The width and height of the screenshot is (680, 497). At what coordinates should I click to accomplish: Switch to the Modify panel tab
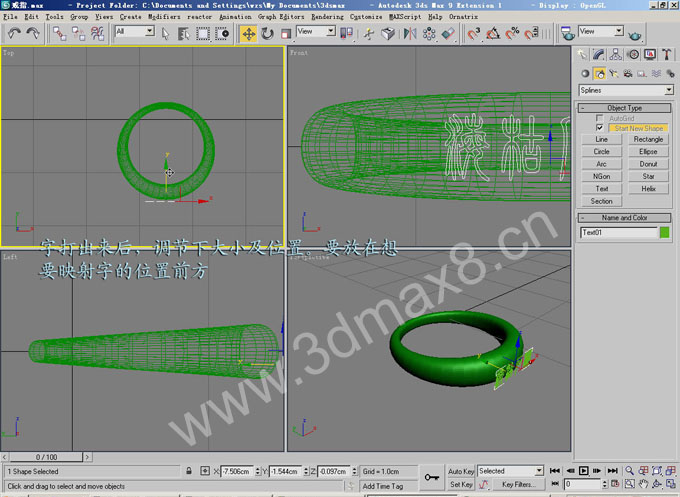click(598, 54)
